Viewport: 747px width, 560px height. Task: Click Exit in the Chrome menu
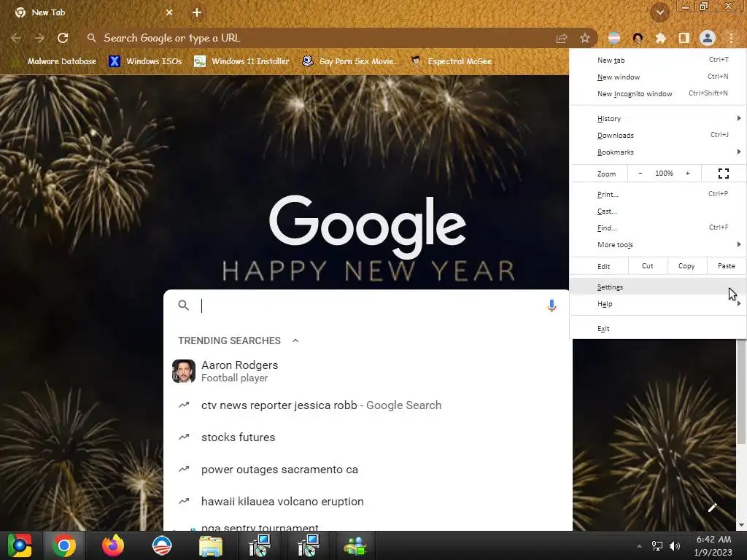658,329
